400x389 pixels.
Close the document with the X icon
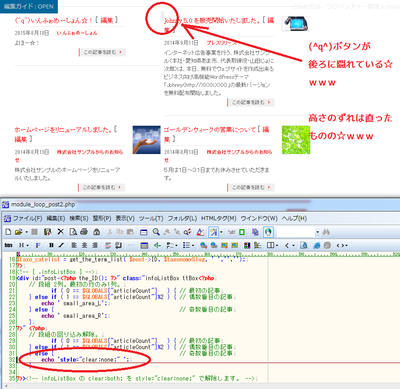pyautogui.click(x=60, y=232)
